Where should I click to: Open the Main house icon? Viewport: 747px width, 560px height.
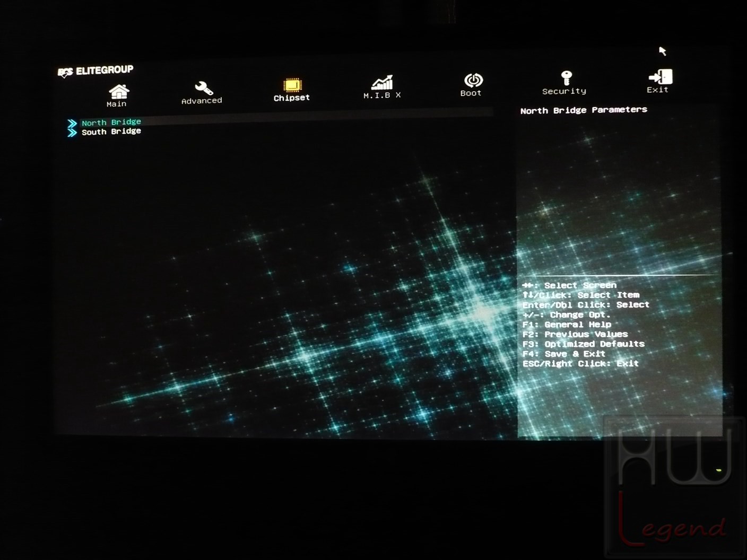[x=119, y=91]
